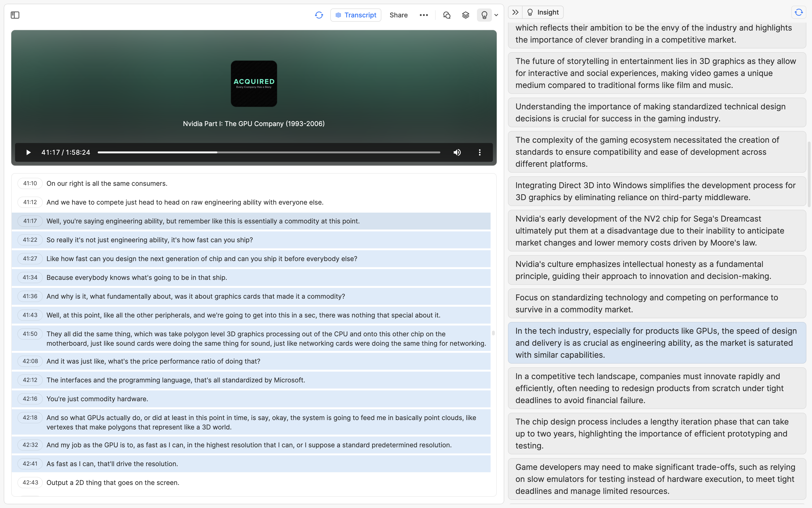This screenshot has height=508, width=812.
Task: Click the Insight panel scrollbar
Action: tap(809, 175)
